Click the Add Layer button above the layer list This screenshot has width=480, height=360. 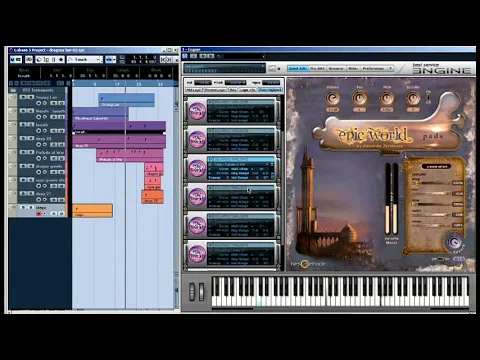pos(194,90)
